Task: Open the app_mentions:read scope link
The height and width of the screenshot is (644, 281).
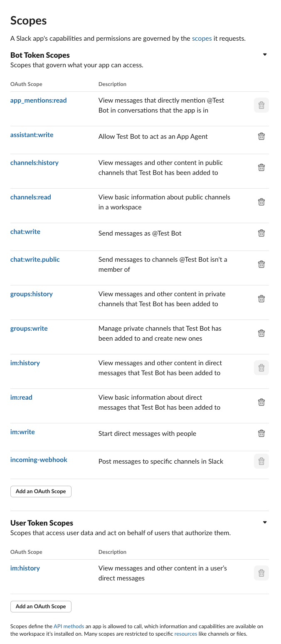Action: click(x=38, y=100)
